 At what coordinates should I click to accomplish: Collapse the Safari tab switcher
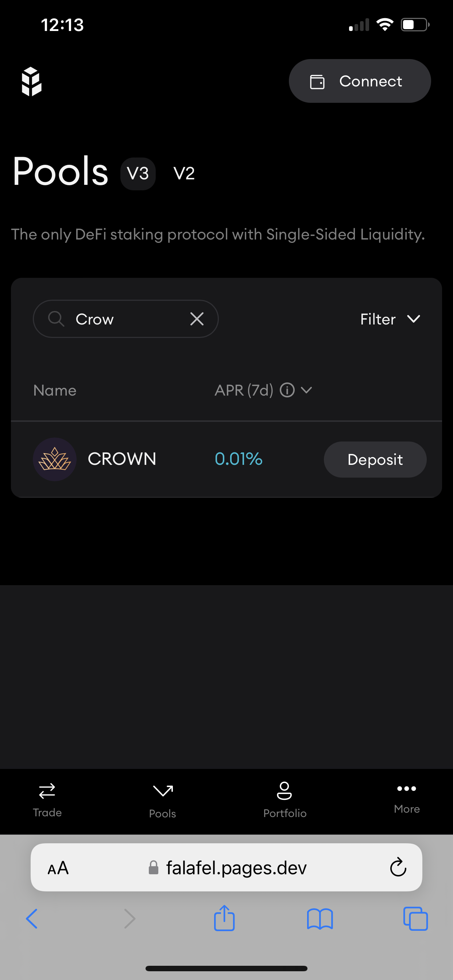[x=416, y=919]
